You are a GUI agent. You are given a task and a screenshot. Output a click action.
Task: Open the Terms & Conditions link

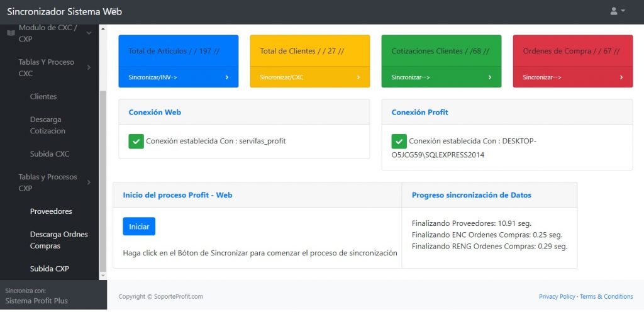point(606,296)
